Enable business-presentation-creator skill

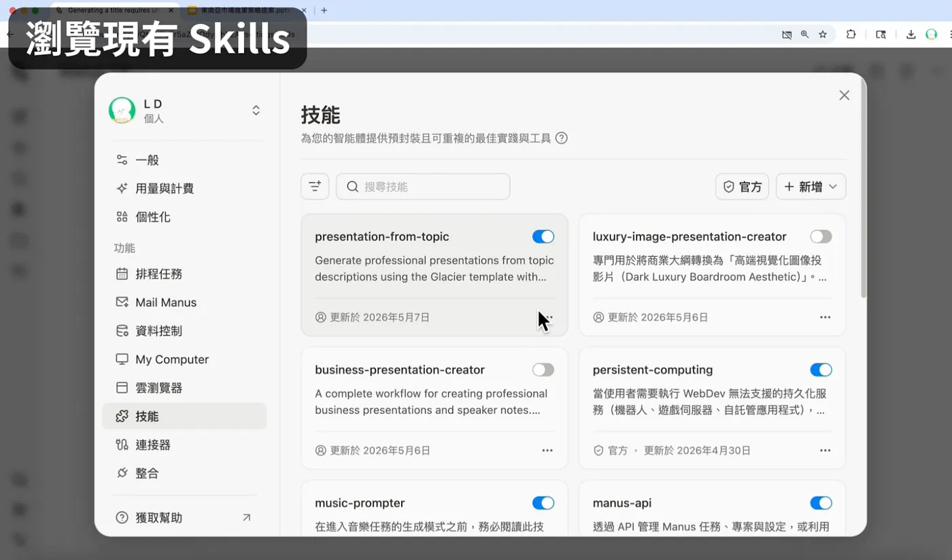pos(543,370)
